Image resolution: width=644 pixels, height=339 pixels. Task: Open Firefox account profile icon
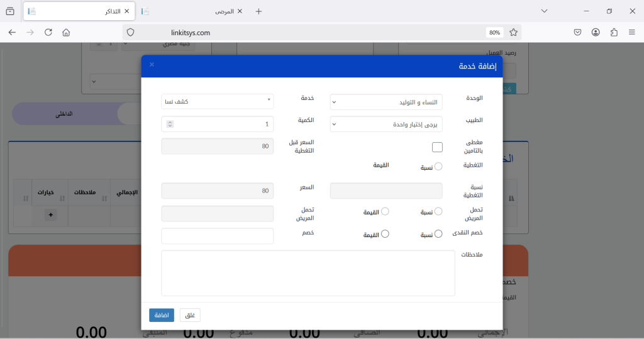pos(596,32)
